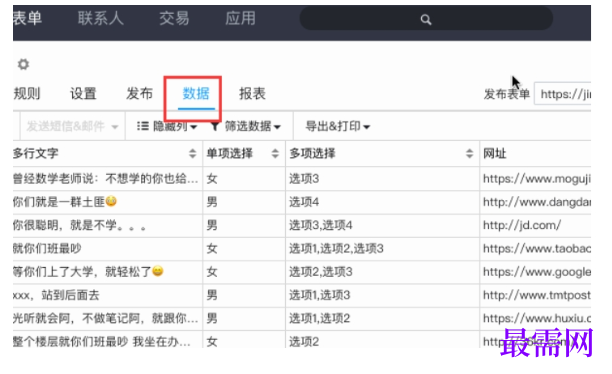Switch to the 报表 tab
The width and height of the screenshot is (612, 374).
(252, 94)
